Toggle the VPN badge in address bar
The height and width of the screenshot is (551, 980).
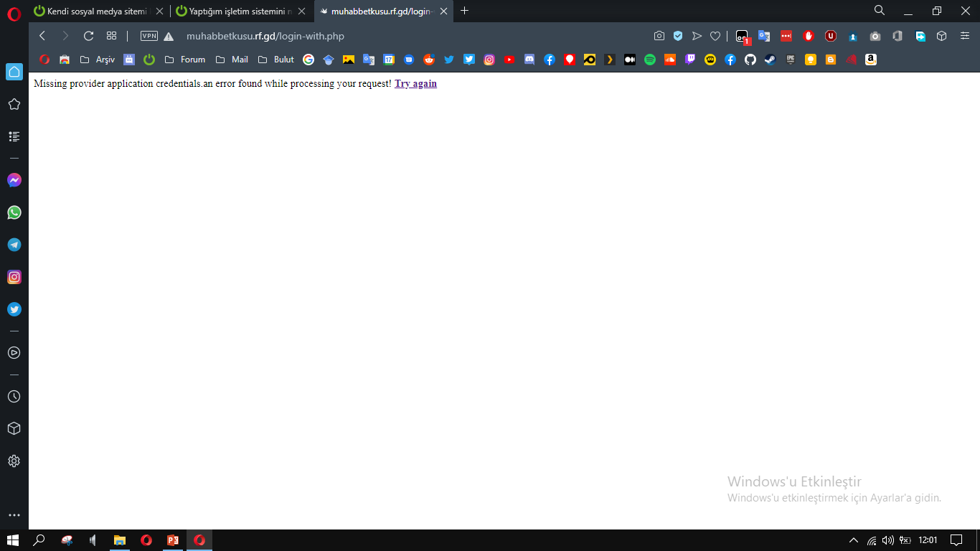pyautogui.click(x=149, y=36)
